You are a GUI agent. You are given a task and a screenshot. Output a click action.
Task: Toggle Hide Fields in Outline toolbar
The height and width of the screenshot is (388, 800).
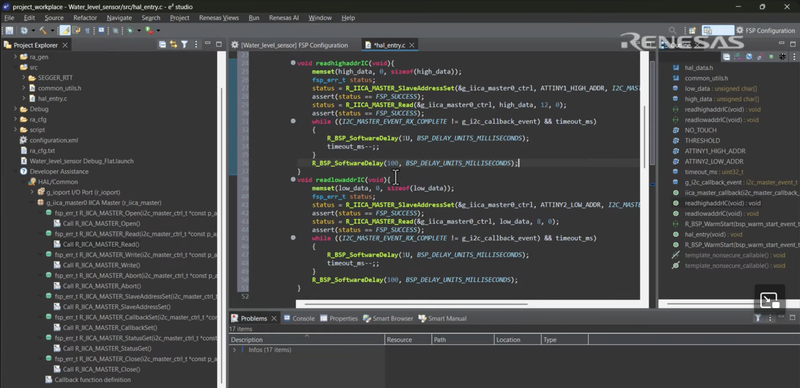click(749, 57)
